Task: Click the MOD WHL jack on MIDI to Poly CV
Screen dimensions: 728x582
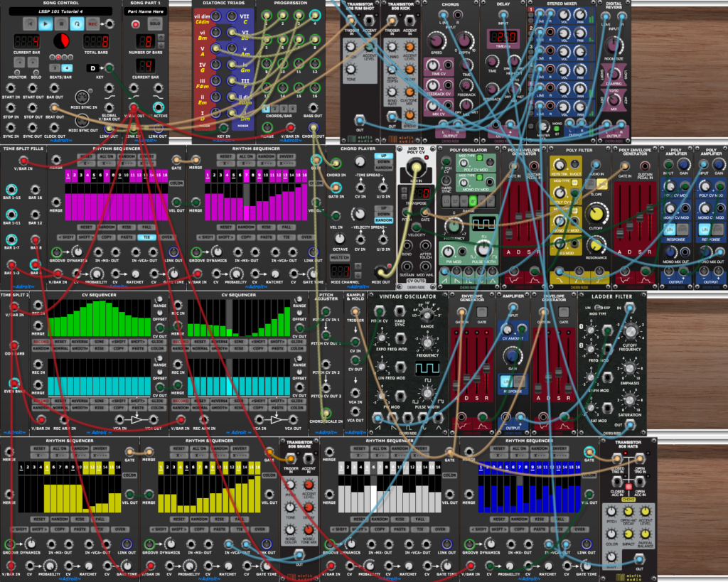Action: pos(425,266)
